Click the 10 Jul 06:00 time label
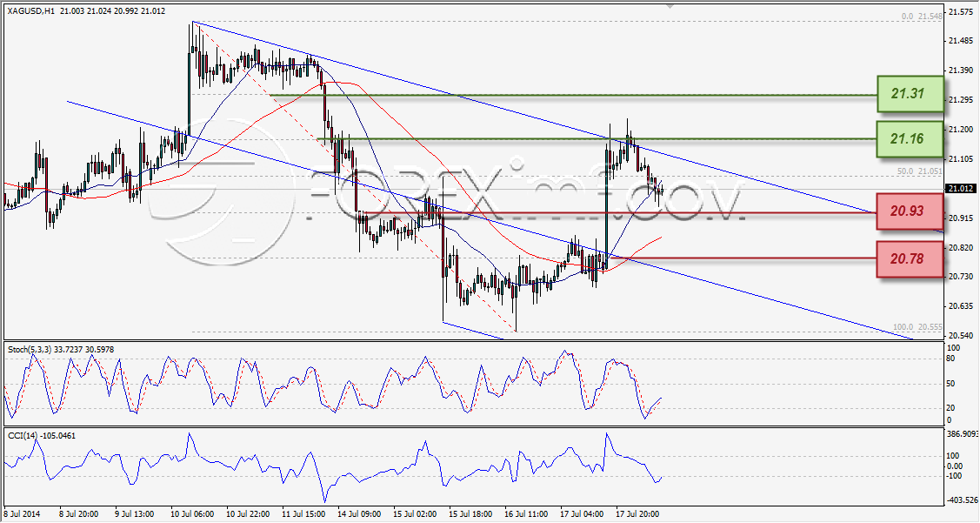This screenshot has height=523, width=980. click(192, 514)
